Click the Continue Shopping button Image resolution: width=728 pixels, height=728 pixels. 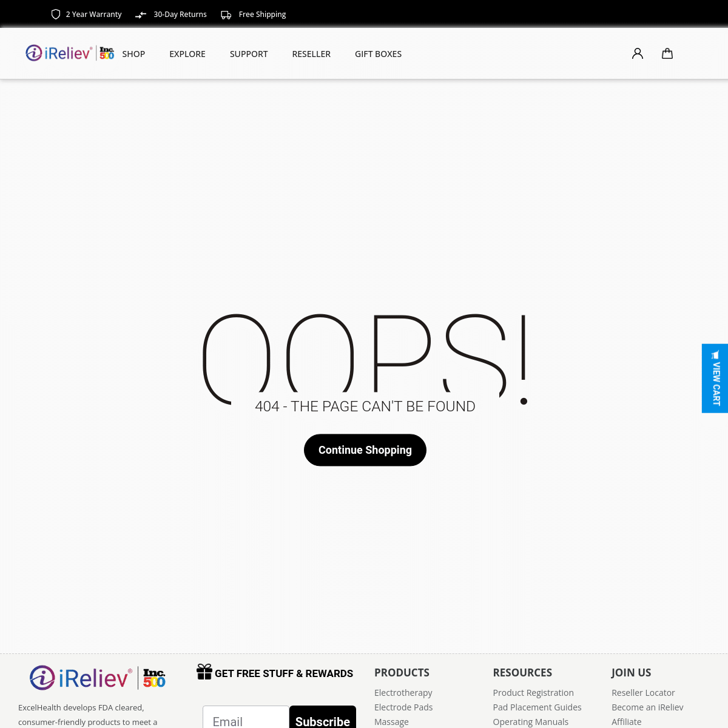click(x=365, y=450)
